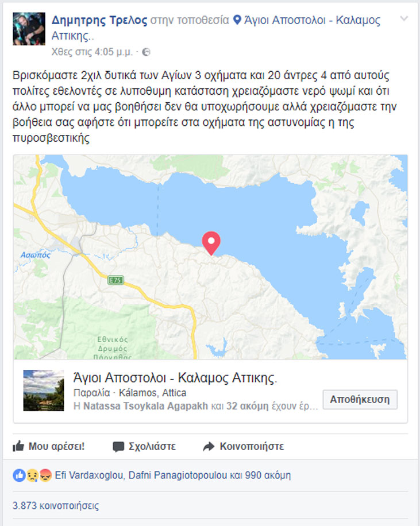The image size is (420, 526).
Task: Click the thumbs-up Μου αρέσει! button
Action: [x=49, y=446]
